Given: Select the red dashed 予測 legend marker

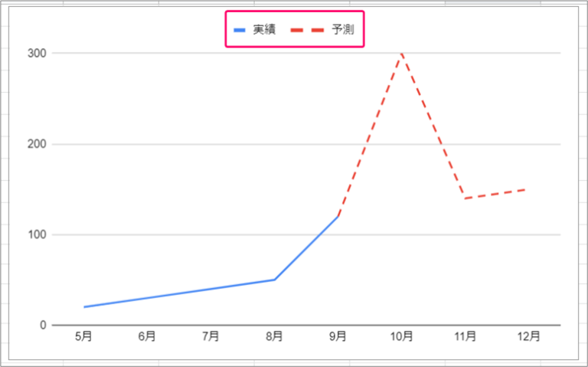Looking at the screenshot, I should 309,30.
